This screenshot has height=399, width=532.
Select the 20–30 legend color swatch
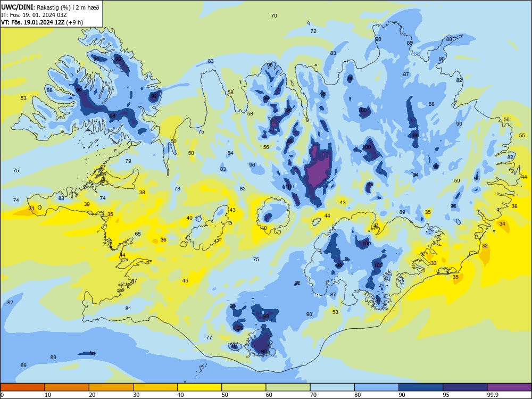(111, 387)
